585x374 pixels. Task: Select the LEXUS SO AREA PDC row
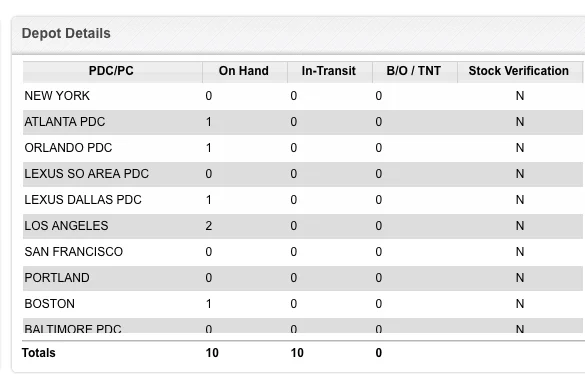pos(303,174)
